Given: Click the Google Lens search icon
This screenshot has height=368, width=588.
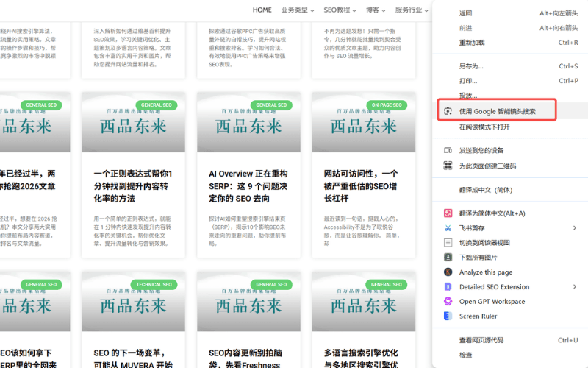Looking at the screenshot, I should pos(448,111).
